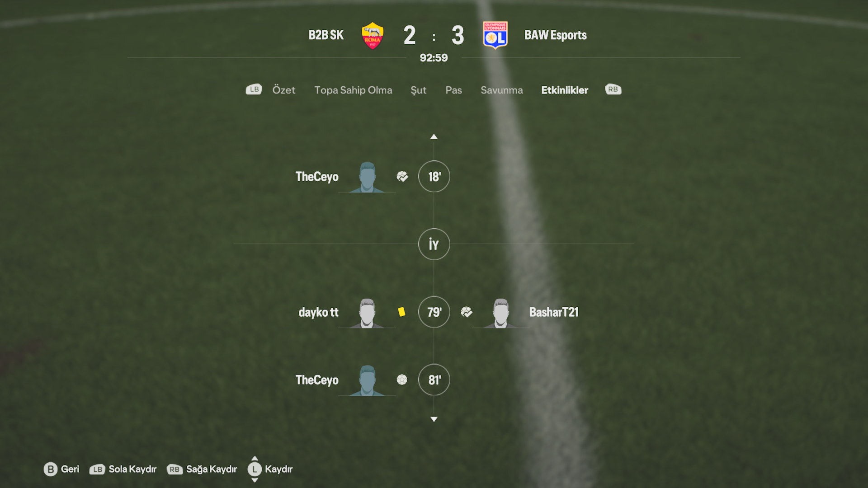Switch to the Özet tab
868x488 pixels.
click(x=284, y=90)
